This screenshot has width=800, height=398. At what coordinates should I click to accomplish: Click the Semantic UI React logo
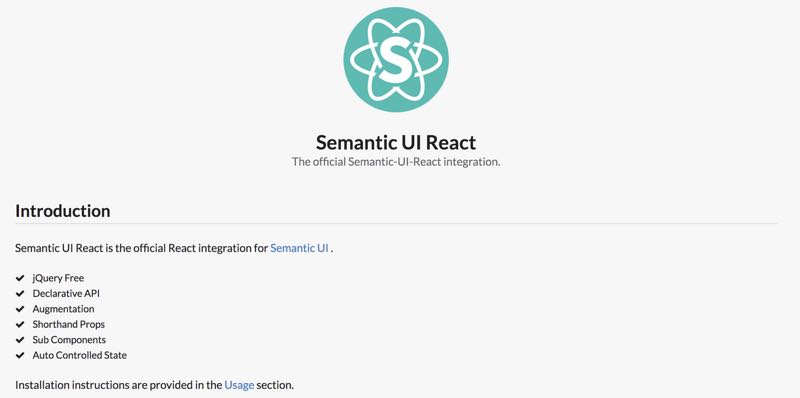396,60
